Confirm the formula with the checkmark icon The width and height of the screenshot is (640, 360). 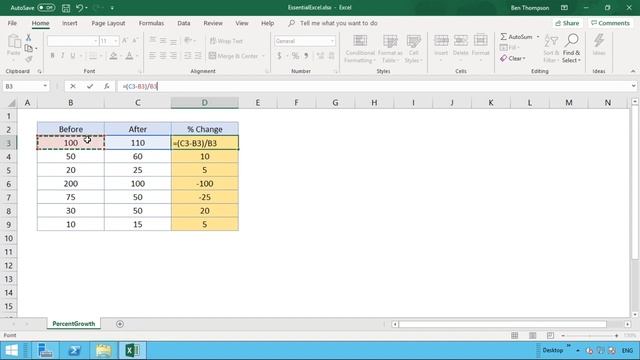coord(90,86)
